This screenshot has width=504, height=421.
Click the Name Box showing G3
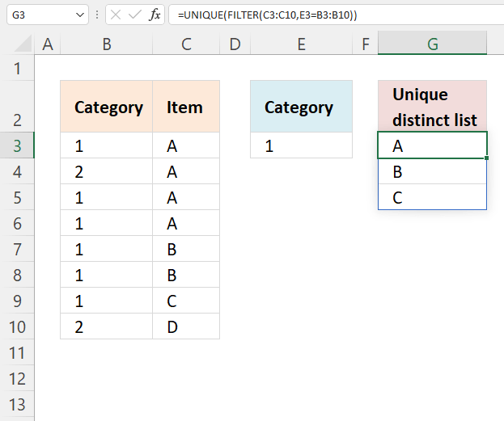[x=48, y=15]
